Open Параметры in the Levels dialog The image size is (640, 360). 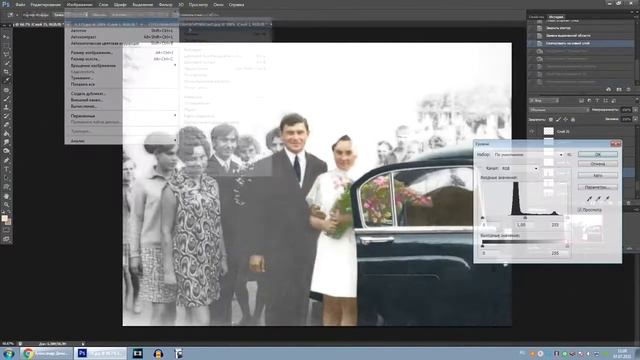point(598,187)
